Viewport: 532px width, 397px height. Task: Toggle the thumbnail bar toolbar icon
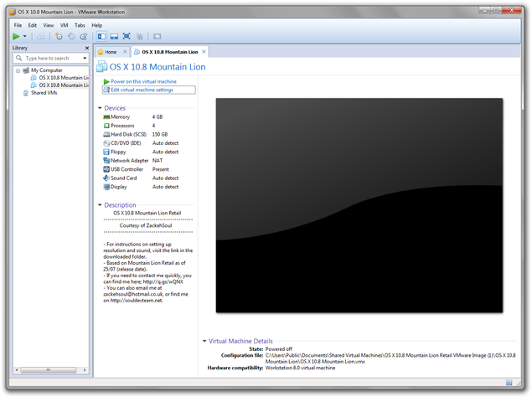[114, 36]
